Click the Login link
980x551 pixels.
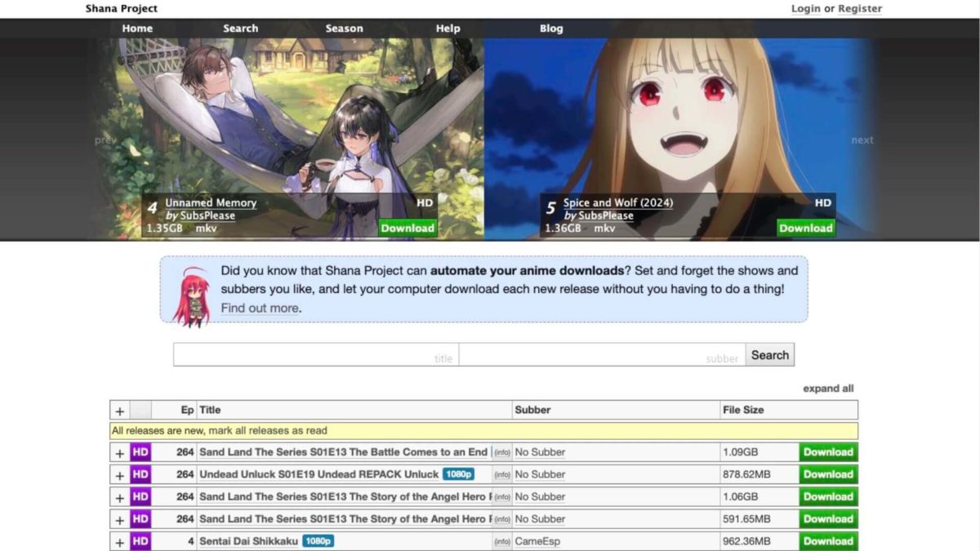coord(806,8)
